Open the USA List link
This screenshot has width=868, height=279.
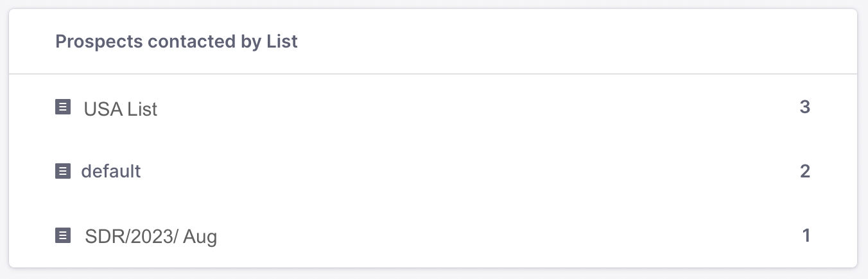pos(120,109)
